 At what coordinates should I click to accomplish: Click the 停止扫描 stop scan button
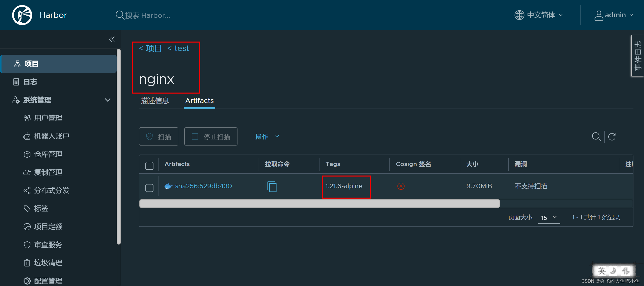(x=211, y=136)
